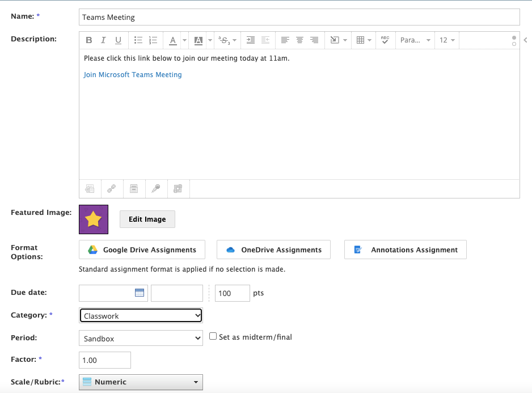Screen dimensions: 532x393
Task: Toggle bold formatting in description editor
Action: pyautogui.click(x=89, y=40)
